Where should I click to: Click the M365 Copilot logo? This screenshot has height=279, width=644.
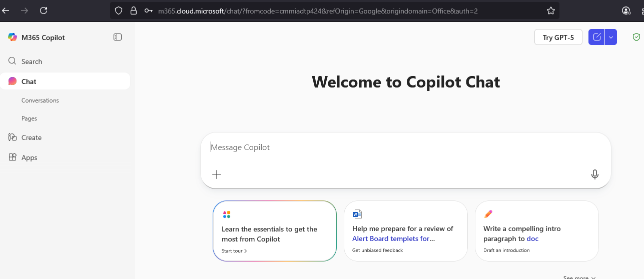pos(13,37)
